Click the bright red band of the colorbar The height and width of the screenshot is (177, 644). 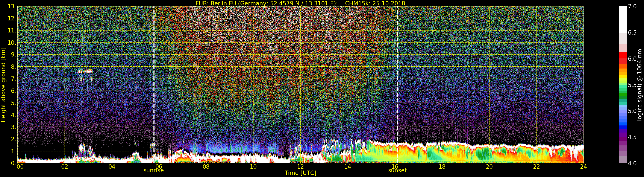click(x=623, y=55)
